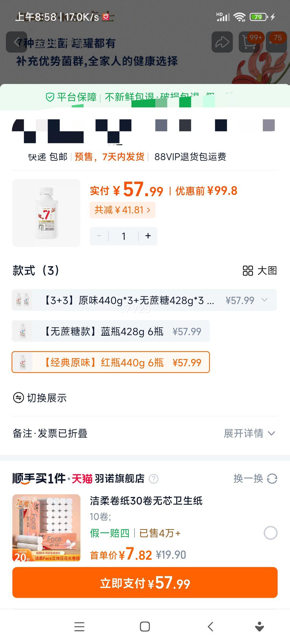This screenshot has height=644, width=290.
Task: Select the classic original red bottle option
Action: pyautogui.click(x=111, y=362)
